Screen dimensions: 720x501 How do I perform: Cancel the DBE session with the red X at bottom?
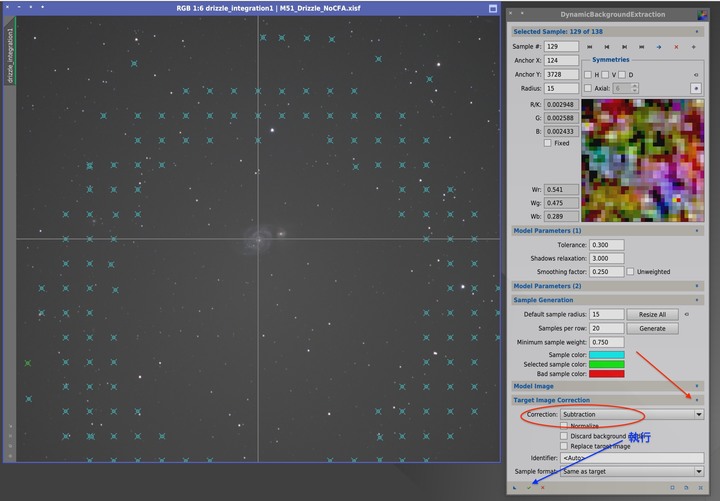coord(543,488)
